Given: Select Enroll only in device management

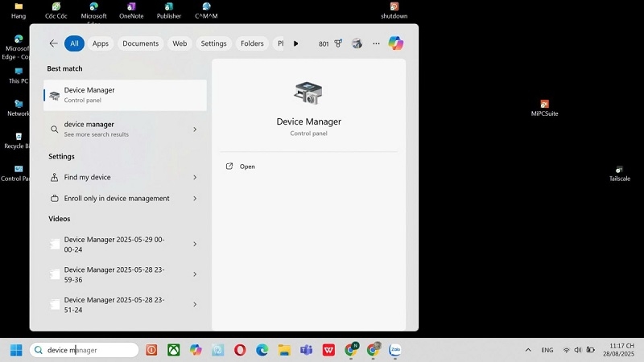Looking at the screenshot, I should (117, 198).
